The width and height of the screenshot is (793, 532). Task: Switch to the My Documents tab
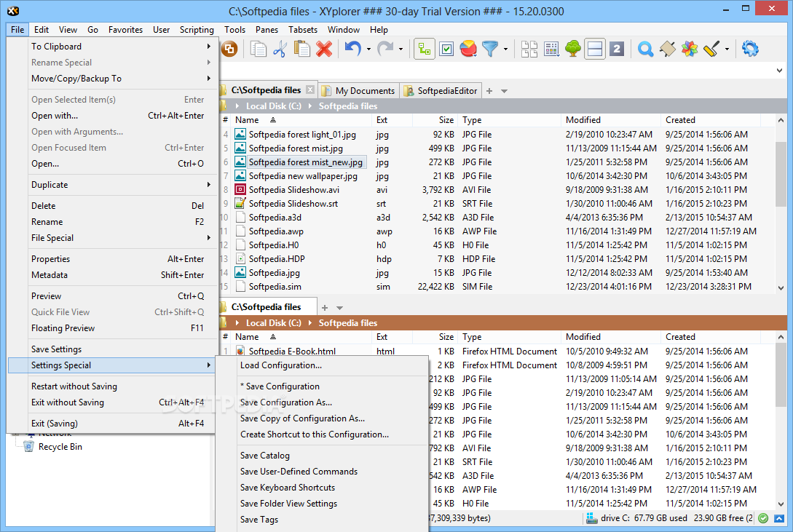[x=358, y=91]
